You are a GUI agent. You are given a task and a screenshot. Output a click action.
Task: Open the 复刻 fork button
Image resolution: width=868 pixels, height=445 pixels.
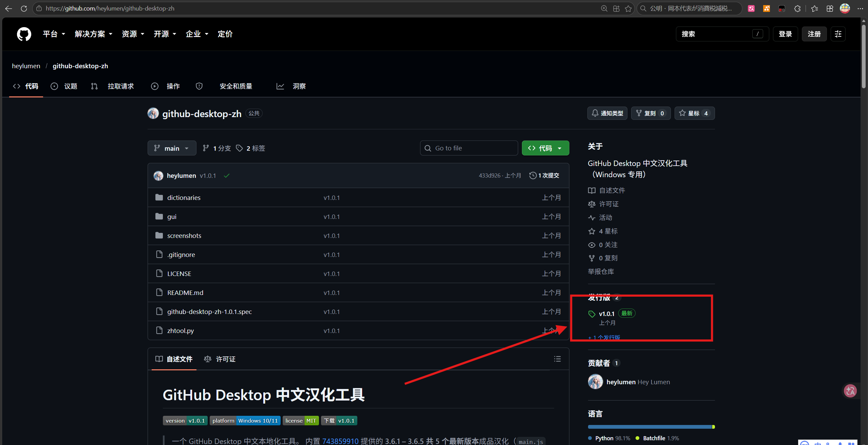(x=650, y=113)
